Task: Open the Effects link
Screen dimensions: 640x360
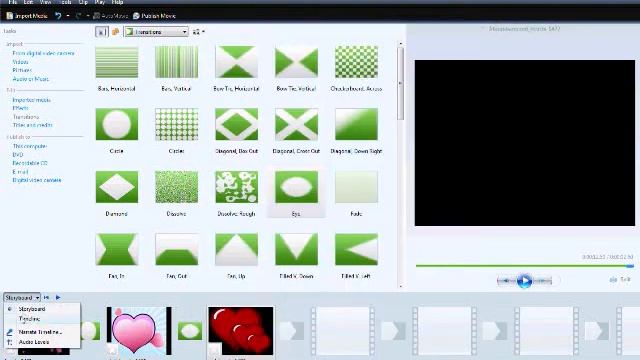Action: 20,108
